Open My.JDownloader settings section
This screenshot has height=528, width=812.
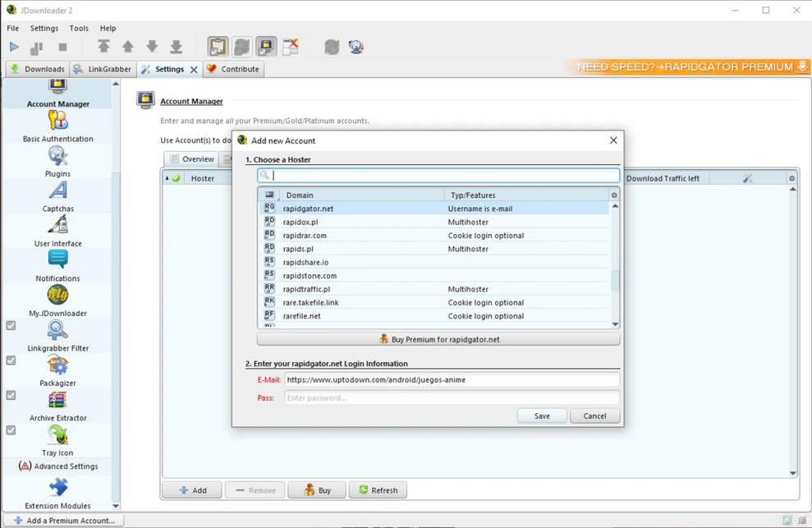[x=57, y=301]
